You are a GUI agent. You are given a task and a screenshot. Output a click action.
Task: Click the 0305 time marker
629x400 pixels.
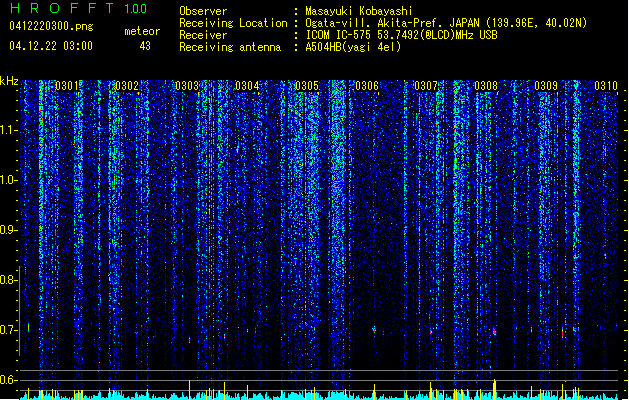(x=307, y=86)
